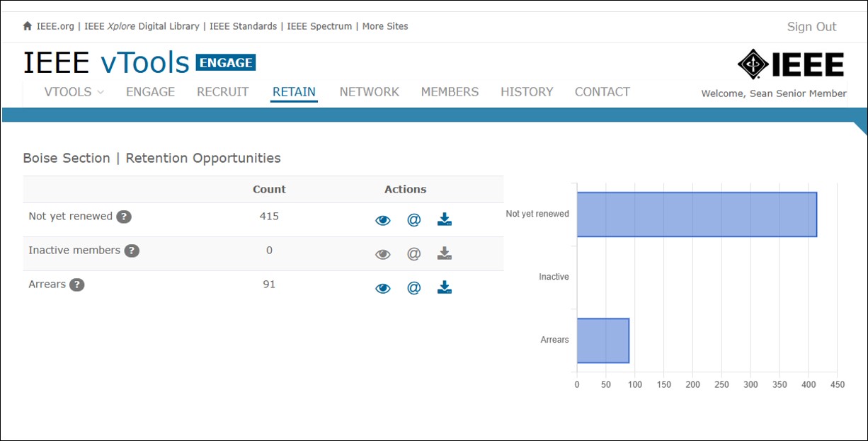Viewport: 868px width, 441px height.
Task: Click the Not yet renewed count 415
Action: coord(269,216)
